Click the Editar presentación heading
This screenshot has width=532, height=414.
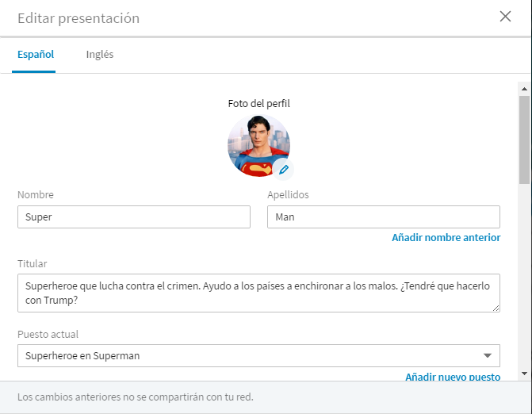coord(78,18)
